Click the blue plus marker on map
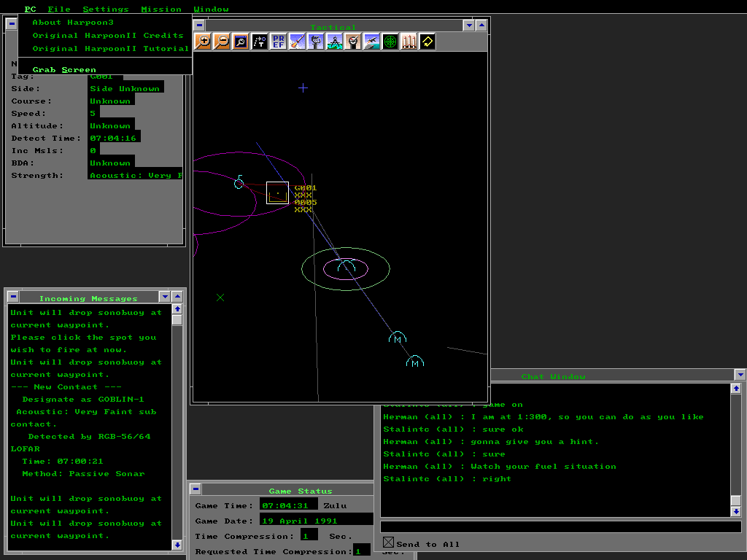The image size is (747, 560). click(x=303, y=87)
